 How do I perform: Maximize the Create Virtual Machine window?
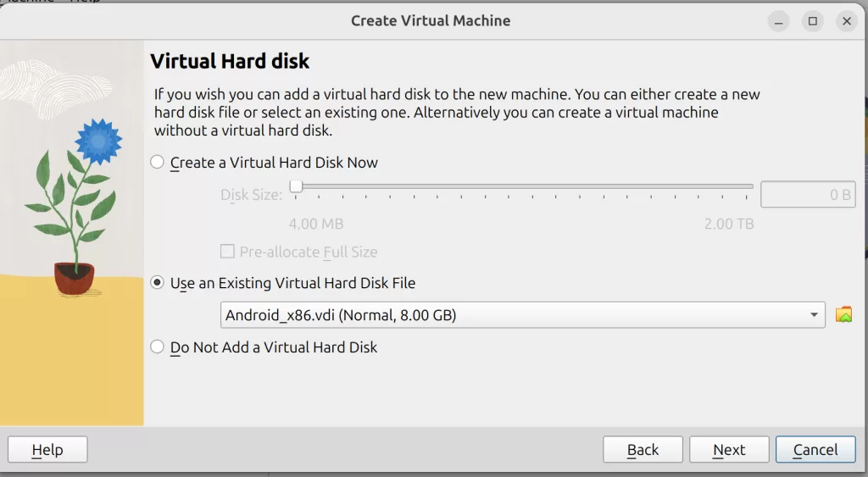point(813,21)
